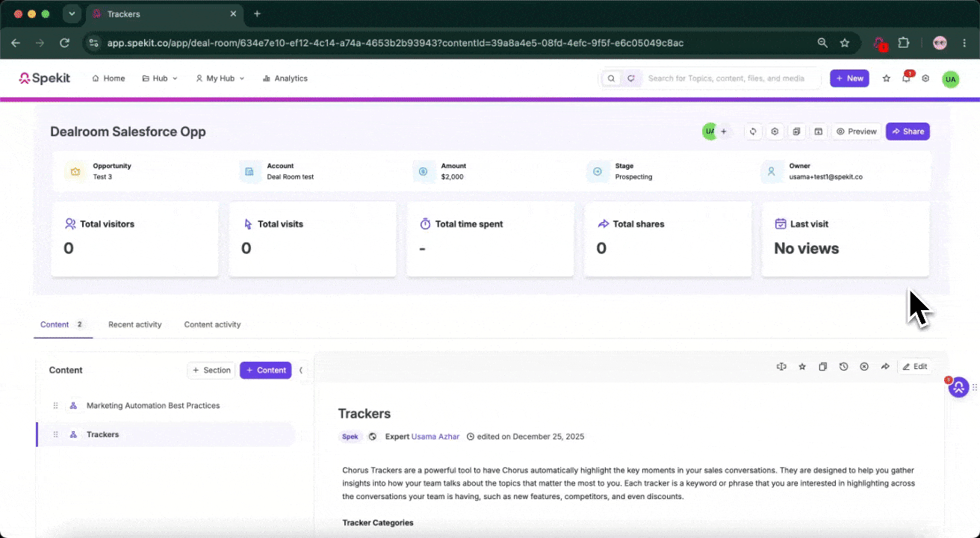Collapse the Content sidebar panel chevron
980x538 pixels.
pos(302,370)
